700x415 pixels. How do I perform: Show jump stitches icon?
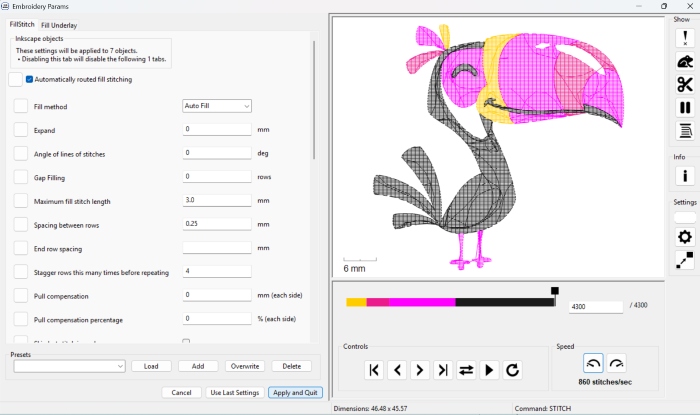click(684, 62)
